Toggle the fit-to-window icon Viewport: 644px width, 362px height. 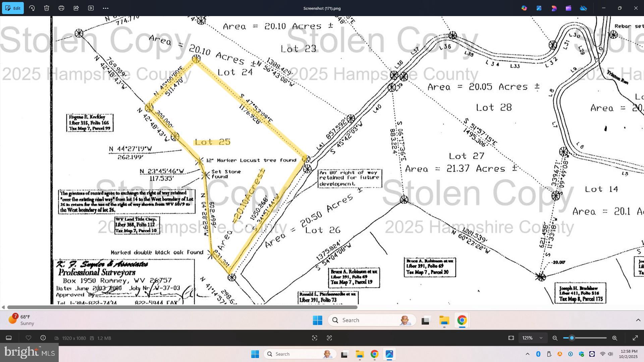coord(511,338)
